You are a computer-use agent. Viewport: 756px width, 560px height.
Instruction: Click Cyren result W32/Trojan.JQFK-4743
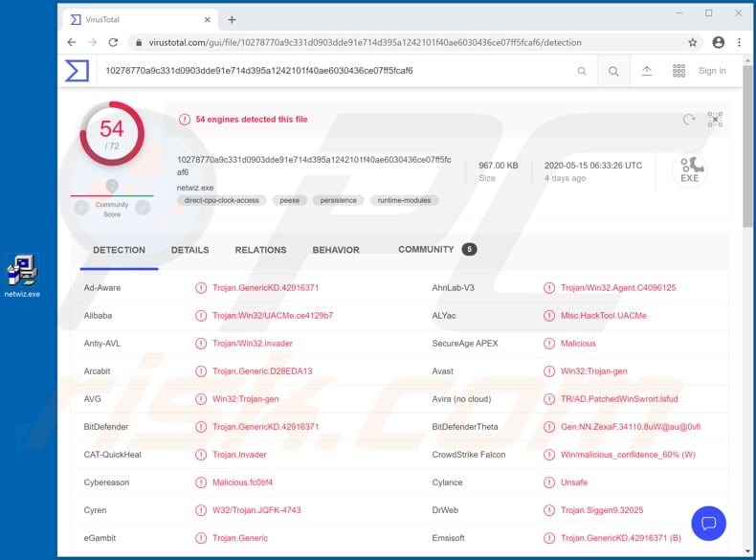(256, 510)
